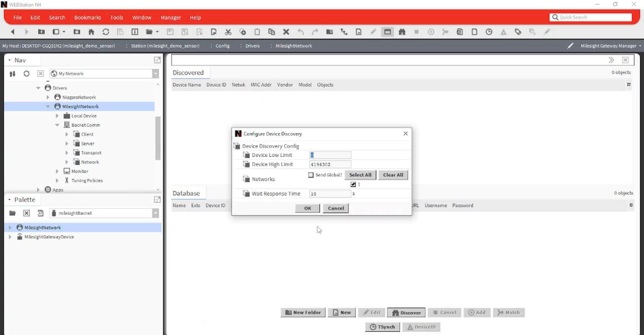This screenshot has width=644, height=335.
Task: Select the Transport tree item
Action: pyautogui.click(x=91, y=153)
